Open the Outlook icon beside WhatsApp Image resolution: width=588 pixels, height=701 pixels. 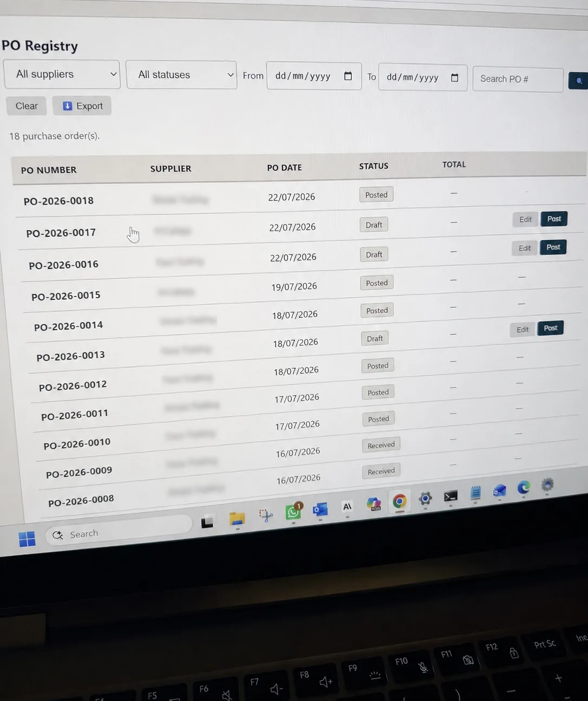(321, 509)
